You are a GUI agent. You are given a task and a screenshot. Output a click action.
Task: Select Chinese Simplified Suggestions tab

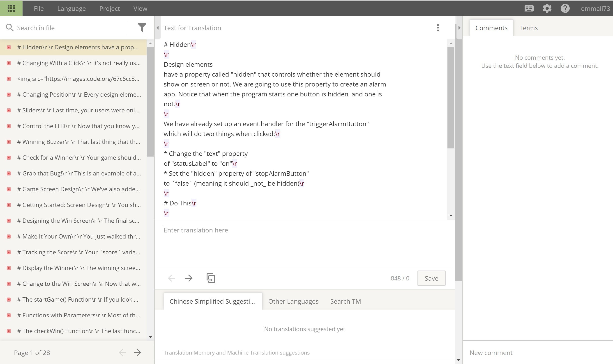click(x=213, y=301)
